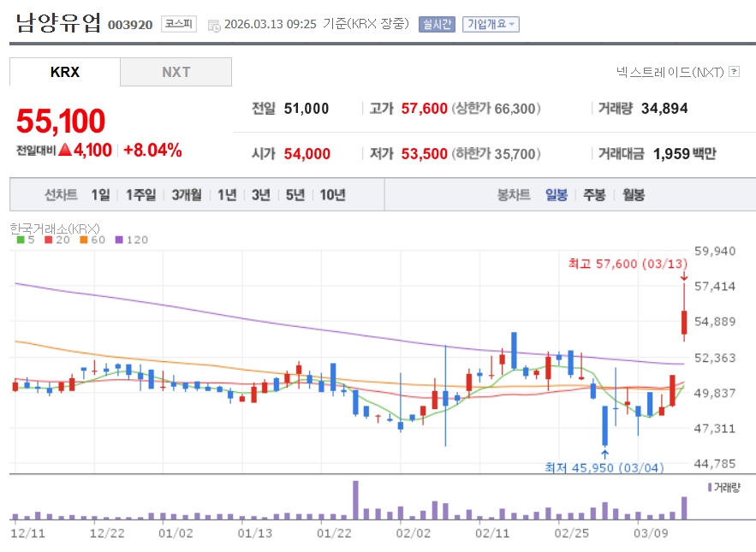Click the orange 60-day moving average swatch
Image resolution: width=756 pixels, height=552 pixels.
point(83,240)
